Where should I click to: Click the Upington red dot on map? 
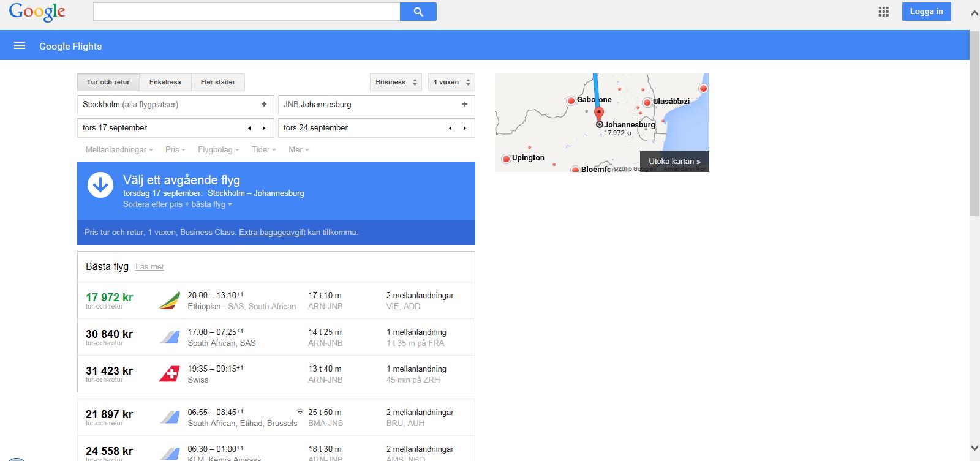pyautogui.click(x=506, y=159)
